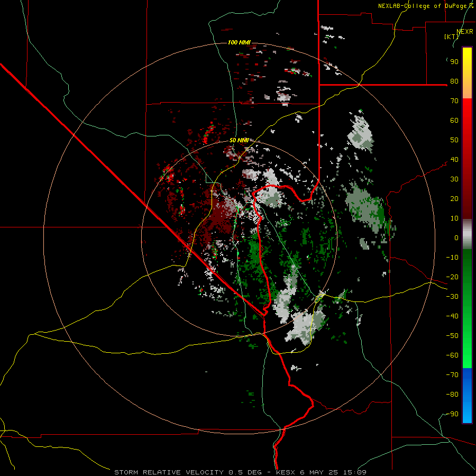This screenshot has height=476, width=476.
Task: Click the 40 value on the velocity scale
Action: (454, 160)
